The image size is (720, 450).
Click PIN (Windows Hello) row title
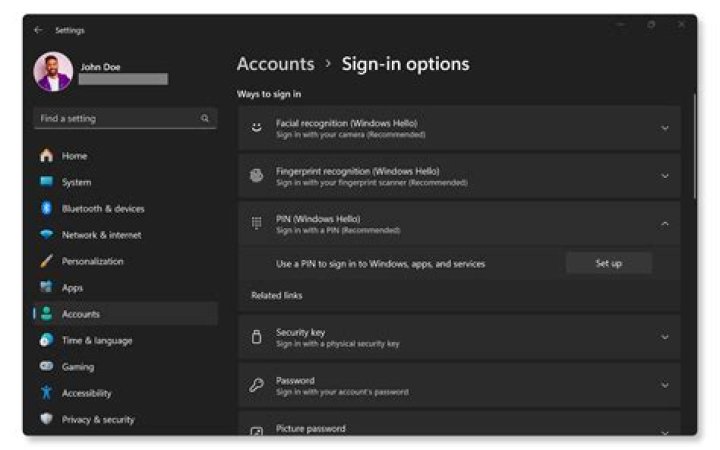pos(318,219)
